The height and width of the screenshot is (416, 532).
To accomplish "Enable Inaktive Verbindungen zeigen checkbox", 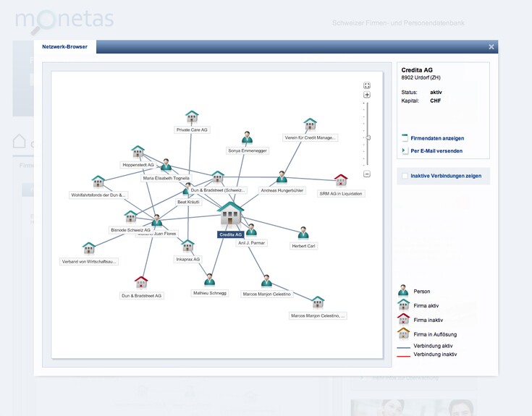I will point(405,176).
